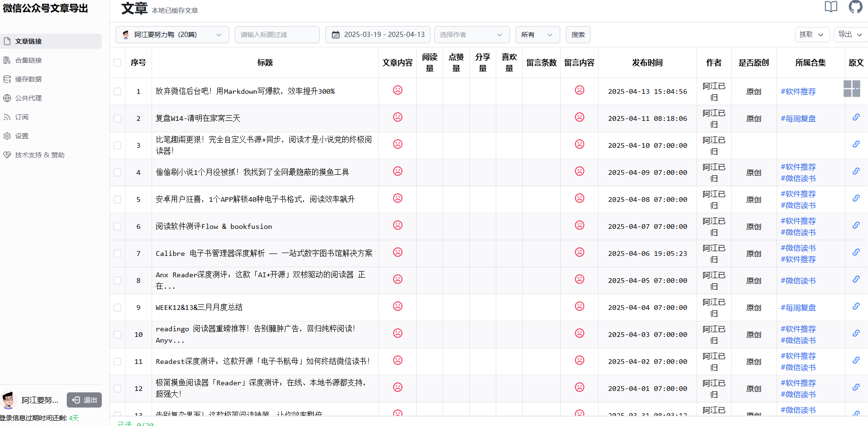Screen dimensions: 868x426
Task: Click the 退出 logout button
Action: (x=84, y=400)
